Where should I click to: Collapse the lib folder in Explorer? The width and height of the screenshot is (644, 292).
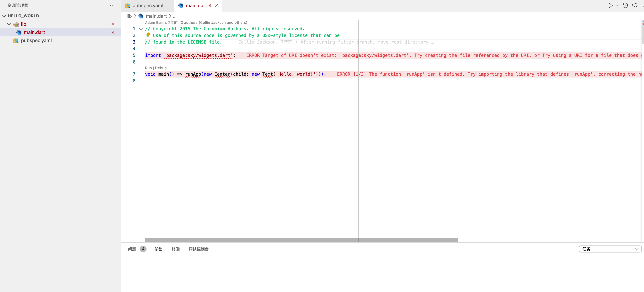(x=9, y=24)
